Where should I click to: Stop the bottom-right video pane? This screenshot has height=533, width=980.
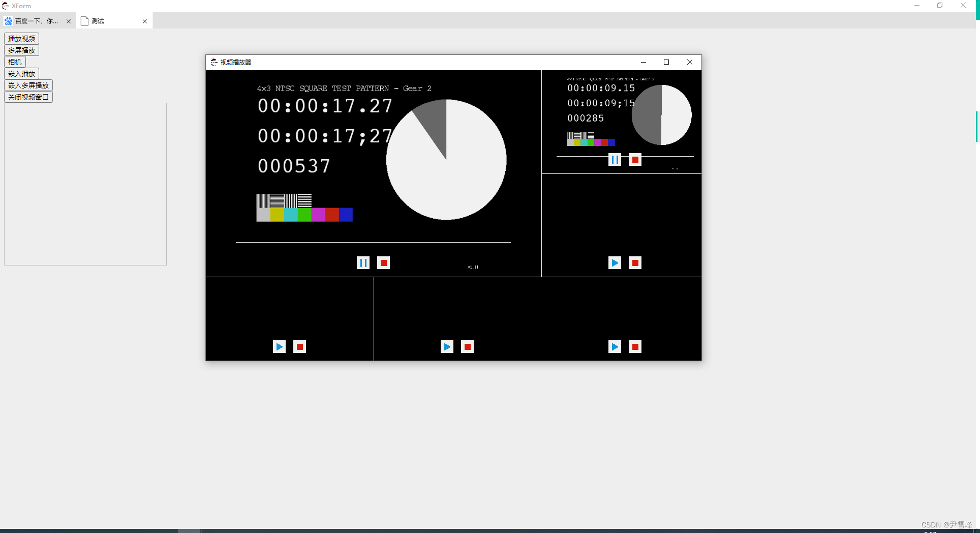tap(635, 347)
